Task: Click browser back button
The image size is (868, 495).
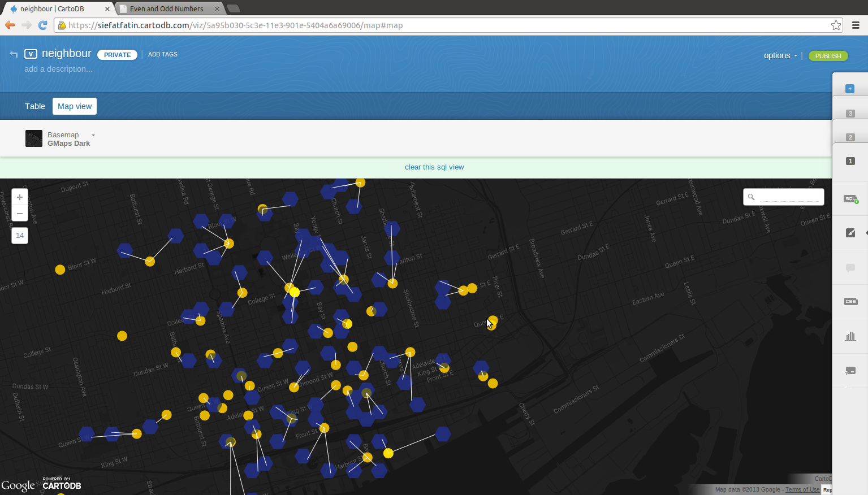Action: coord(10,25)
